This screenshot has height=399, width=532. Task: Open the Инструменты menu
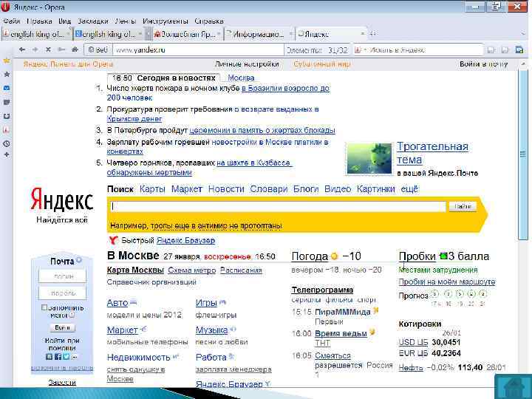pyautogui.click(x=166, y=21)
